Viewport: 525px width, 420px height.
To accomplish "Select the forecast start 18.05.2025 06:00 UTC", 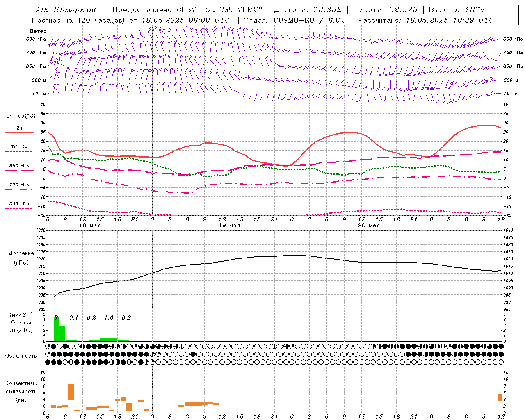I will coord(185,20).
